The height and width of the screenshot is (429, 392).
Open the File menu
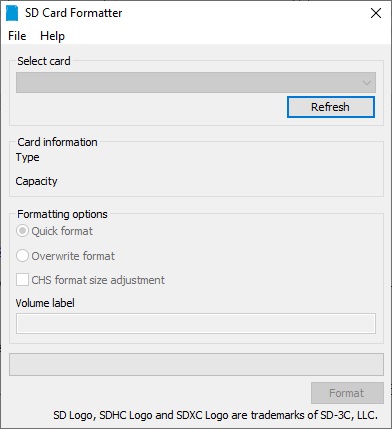coord(17,36)
